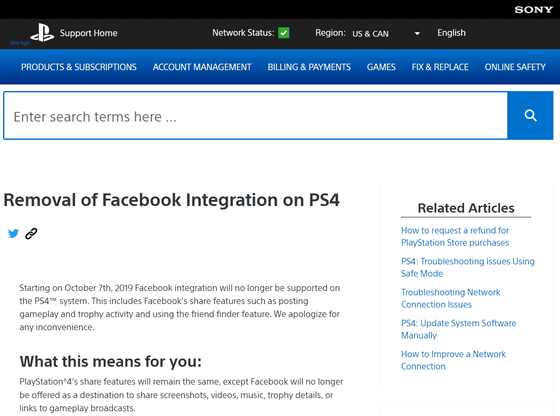Click the PlayStation logo icon
Viewport: 560px width, 416px height.
[x=42, y=33]
